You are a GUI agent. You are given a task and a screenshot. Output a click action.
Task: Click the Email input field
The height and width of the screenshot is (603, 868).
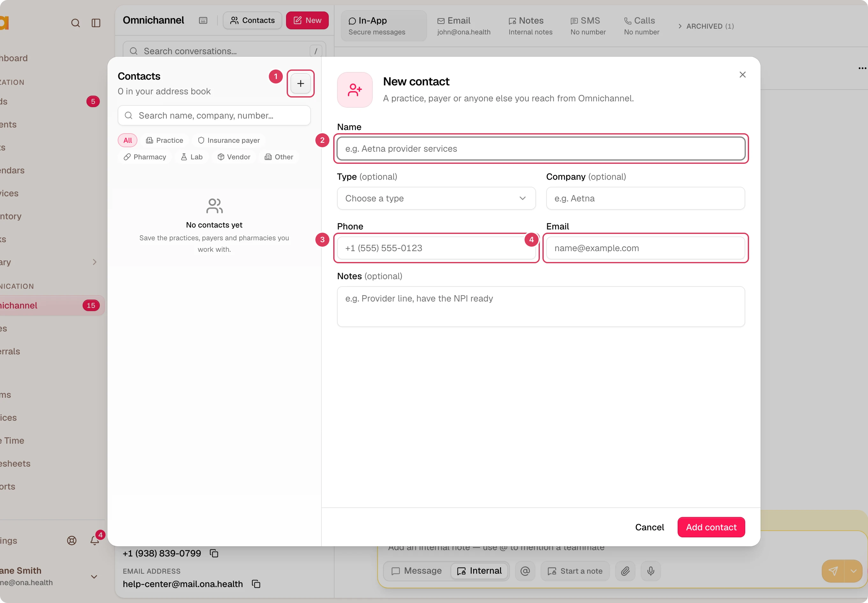click(x=645, y=248)
